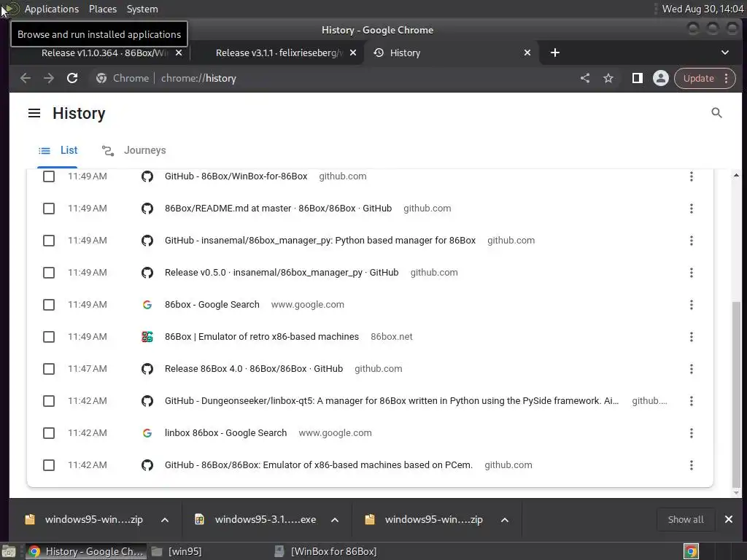This screenshot has width=747, height=560.
Task: Click the history list scrollbar thumb
Action: pyautogui.click(x=736, y=394)
